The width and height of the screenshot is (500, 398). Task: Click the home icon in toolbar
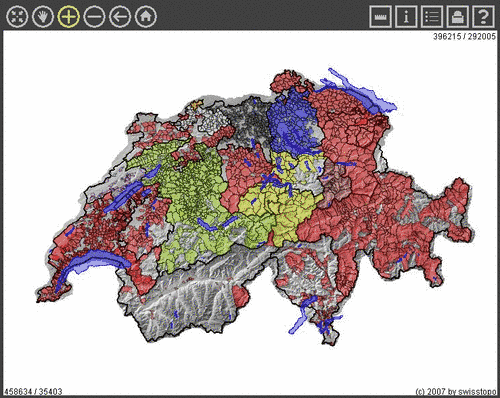(146, 16)
